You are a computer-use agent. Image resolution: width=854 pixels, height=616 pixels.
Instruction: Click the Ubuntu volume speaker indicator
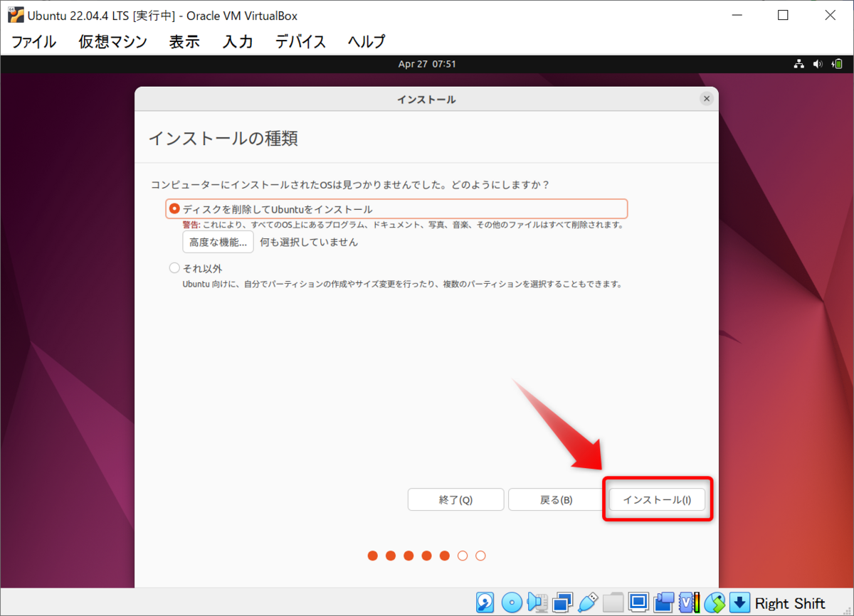pyautogui.click(x=818, y=64)
